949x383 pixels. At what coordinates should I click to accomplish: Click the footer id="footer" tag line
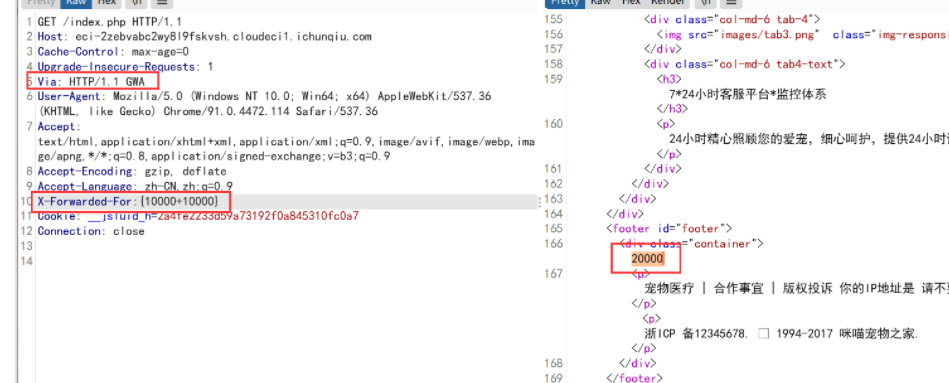pos(669,228)
